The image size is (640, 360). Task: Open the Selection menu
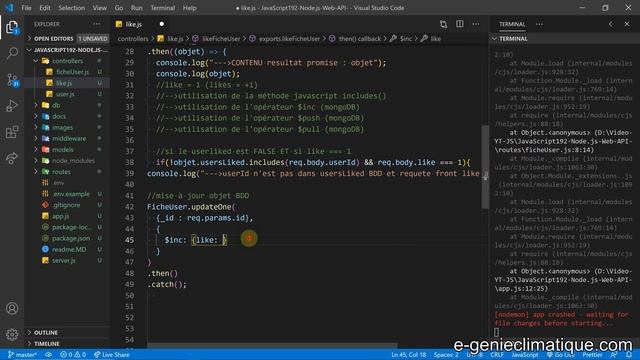tap(71, 8)
